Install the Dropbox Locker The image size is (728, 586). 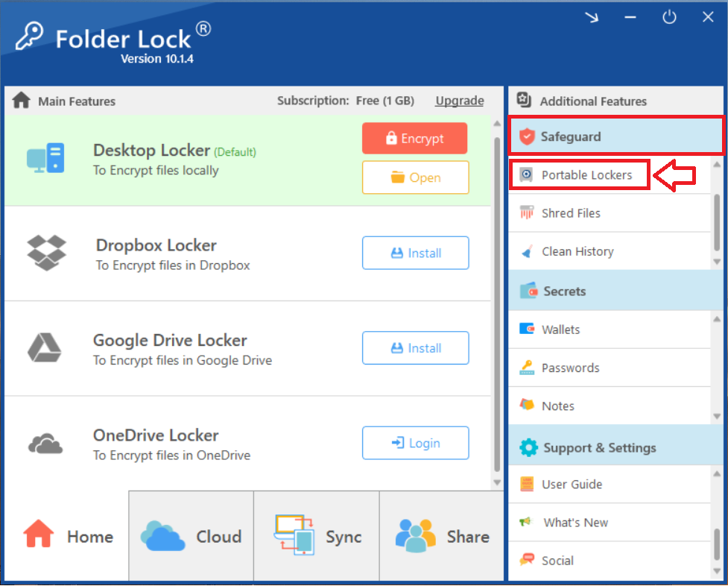click(416, 253)
